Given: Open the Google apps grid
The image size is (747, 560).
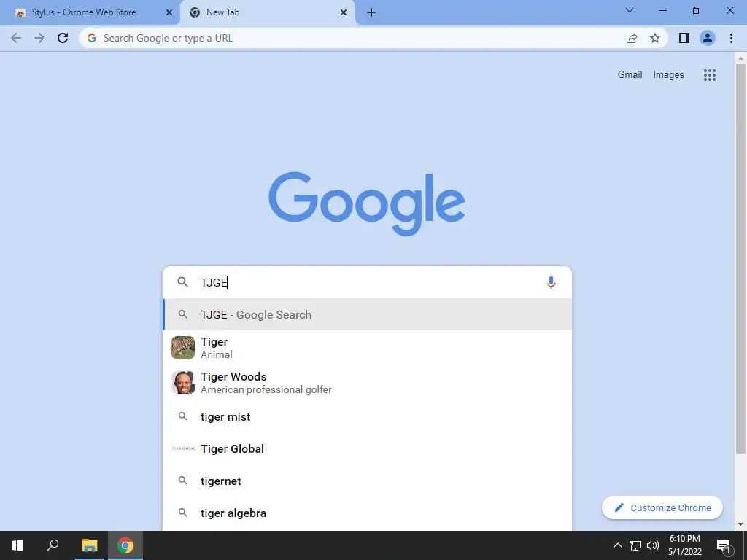Looking at the screenshot, I should click(709, 75).
